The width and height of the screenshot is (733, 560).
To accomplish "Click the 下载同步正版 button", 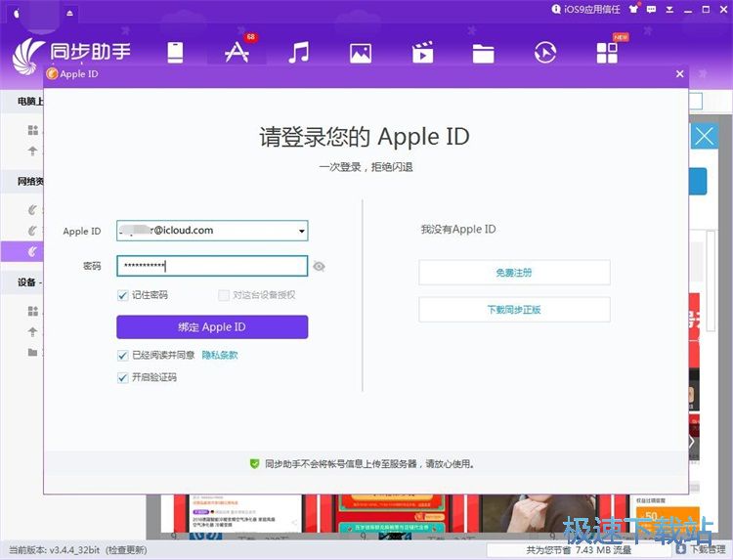I will tap(514, 310).
